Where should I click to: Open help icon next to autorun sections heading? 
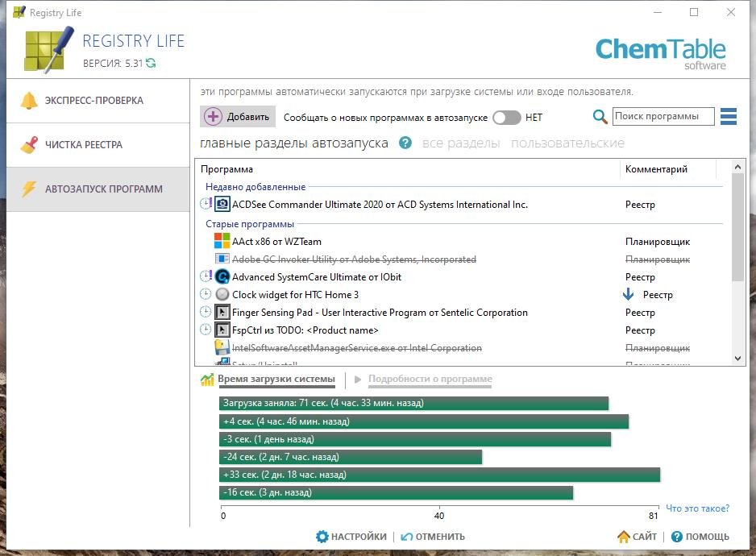405,143
